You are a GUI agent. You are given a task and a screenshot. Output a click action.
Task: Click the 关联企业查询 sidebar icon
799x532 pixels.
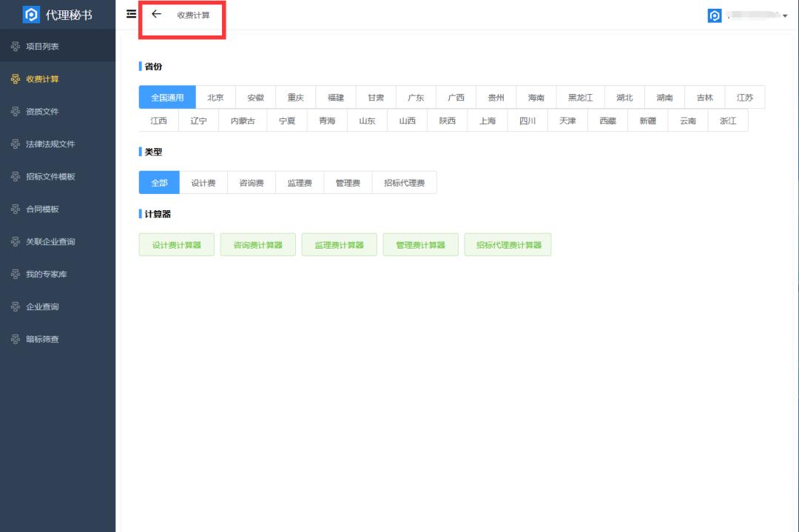pos(16,242)
